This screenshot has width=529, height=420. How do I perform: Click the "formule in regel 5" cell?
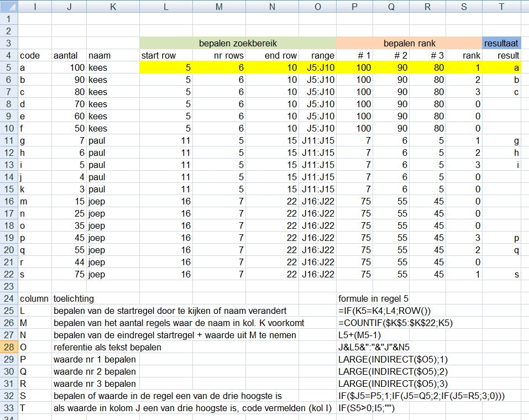pyautogui.click(x=374, y=298)
